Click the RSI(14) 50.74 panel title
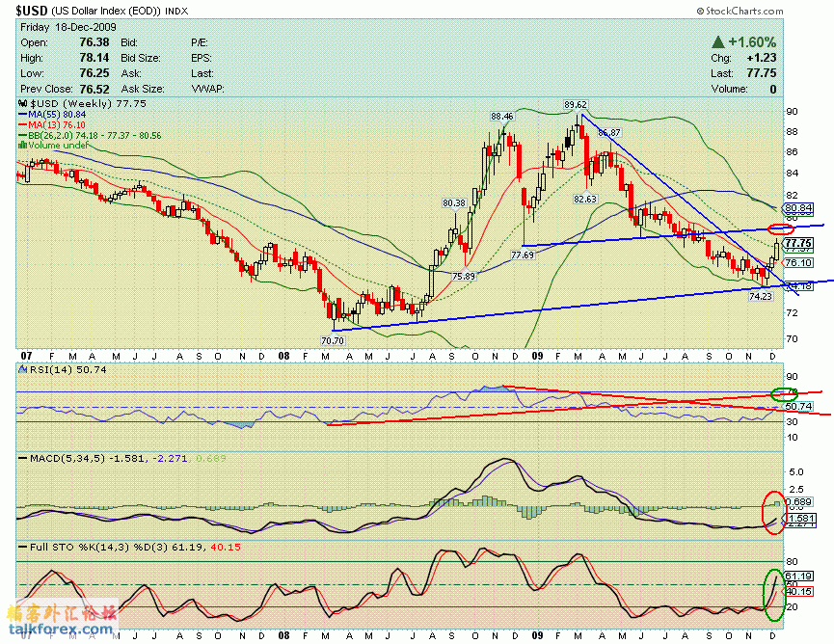Viewport: 834px width, 644px height. click(68, 369)
